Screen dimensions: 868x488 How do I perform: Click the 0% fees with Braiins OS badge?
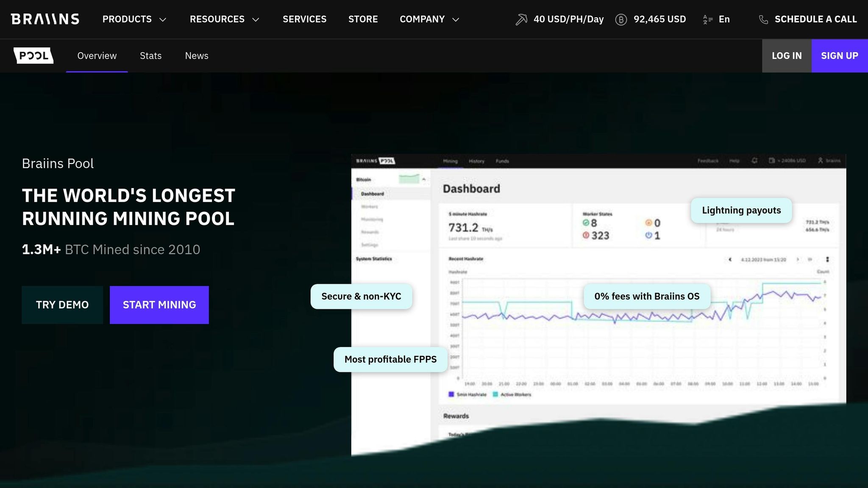[647, 297]
